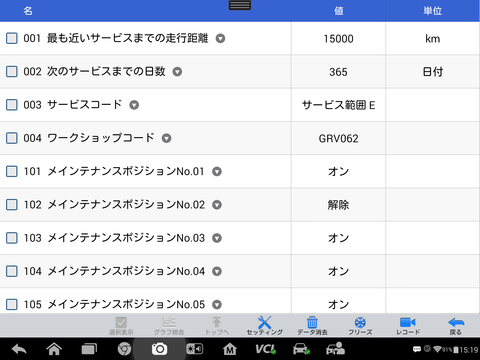Open the セッティング settings tool
The image size is (480, 360).
(264, 325)
